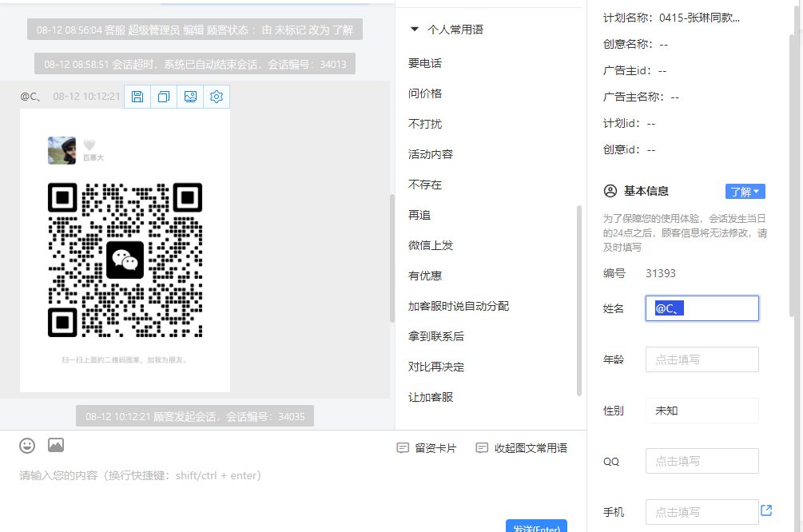803x532 pixels.
Task: Open the WeChat QR code image
Action: click(125, 250)
